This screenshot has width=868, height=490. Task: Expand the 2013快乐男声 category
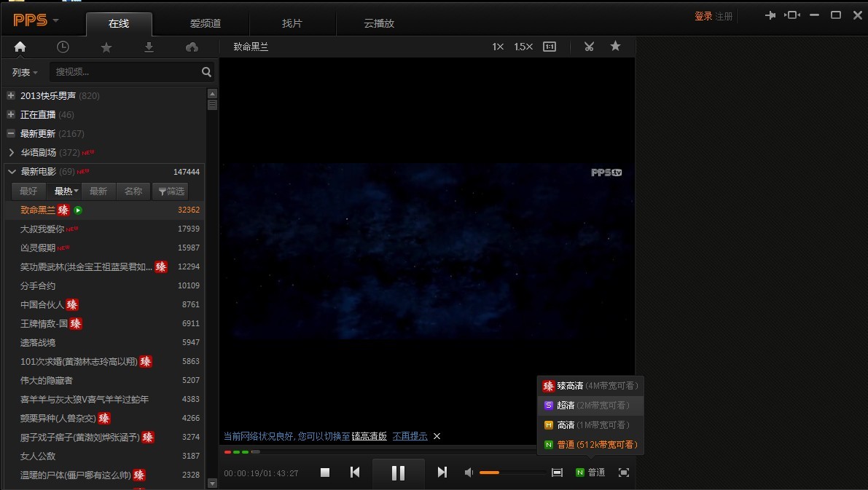pos(11,95)
